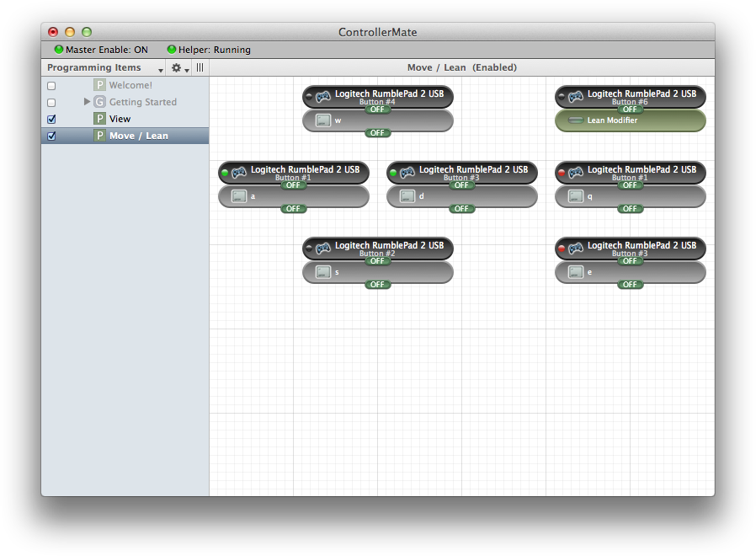756x556 pixels.
Task: Click the keyboard icon of the 'w' keystroke block
Action: coord(323,120)
